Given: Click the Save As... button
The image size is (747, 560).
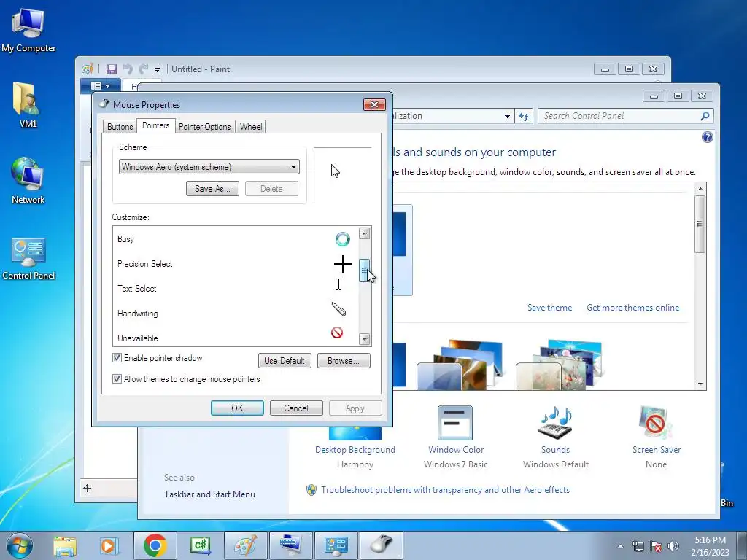Looking at the screenshot, I should (x=212, y=189).
